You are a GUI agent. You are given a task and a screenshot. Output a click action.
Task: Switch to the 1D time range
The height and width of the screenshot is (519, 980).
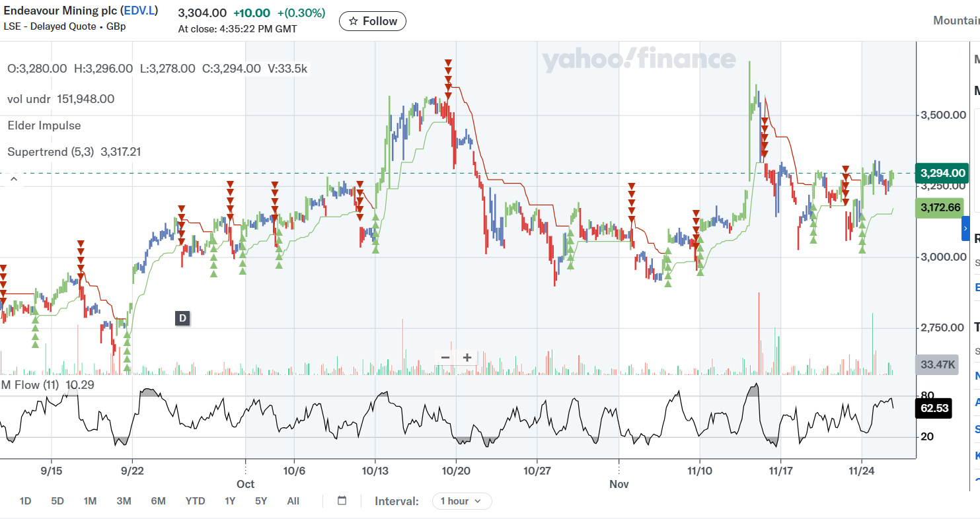[25, 501]
